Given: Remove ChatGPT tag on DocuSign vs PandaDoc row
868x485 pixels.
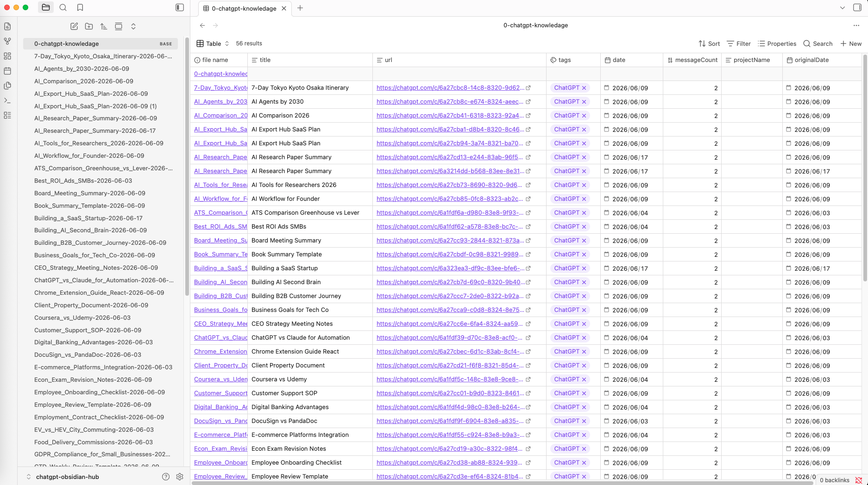Looking at the screenshot, I should coord(584,421).
